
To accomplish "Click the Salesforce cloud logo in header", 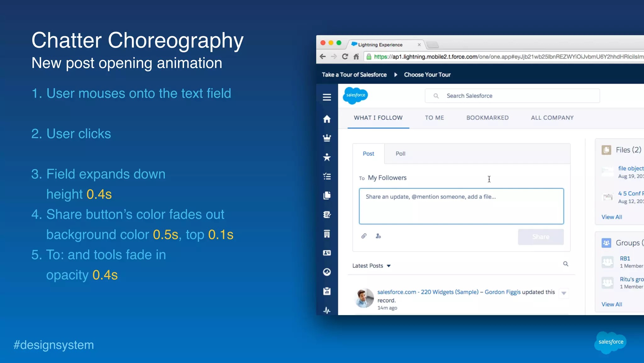I will 355,95.
